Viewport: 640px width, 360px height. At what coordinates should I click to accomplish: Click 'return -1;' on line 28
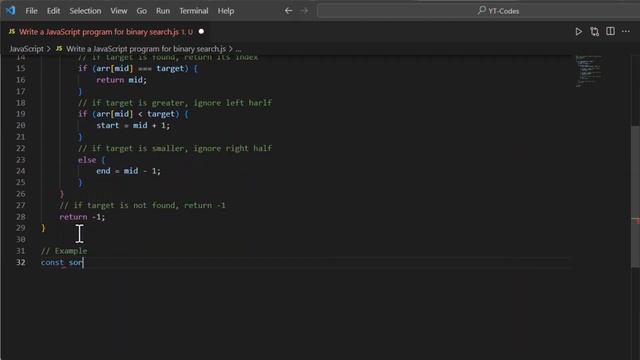pos(82,217)
